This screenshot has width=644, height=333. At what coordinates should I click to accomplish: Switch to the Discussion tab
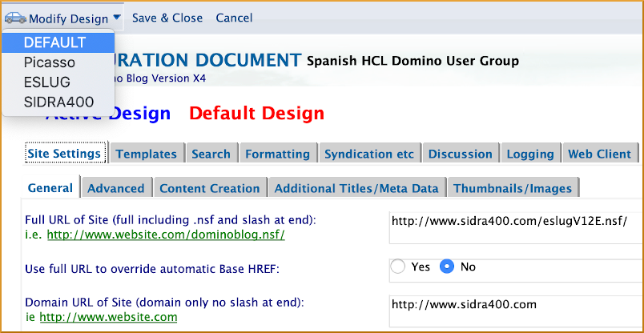(461, 154)
